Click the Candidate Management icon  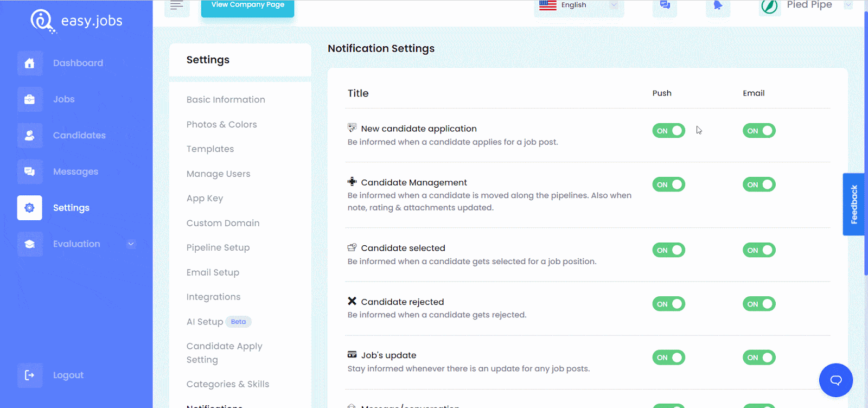(x=352, y=182)
